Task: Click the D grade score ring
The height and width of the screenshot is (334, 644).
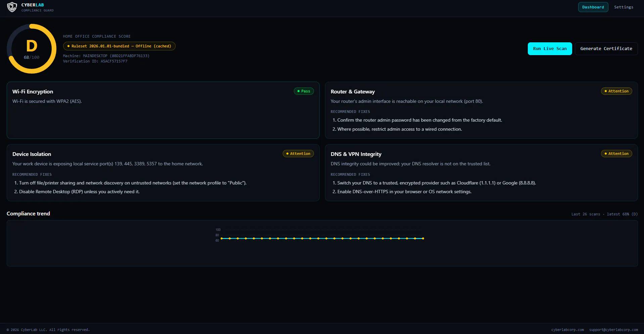Action: pyautogui.click(x=32, y=49)
